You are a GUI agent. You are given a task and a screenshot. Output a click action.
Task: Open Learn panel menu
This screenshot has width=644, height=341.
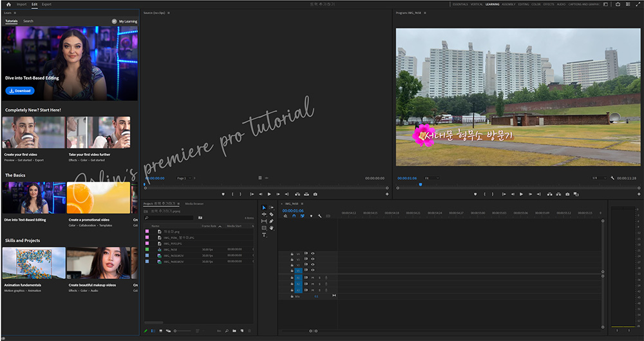(15, 13)
